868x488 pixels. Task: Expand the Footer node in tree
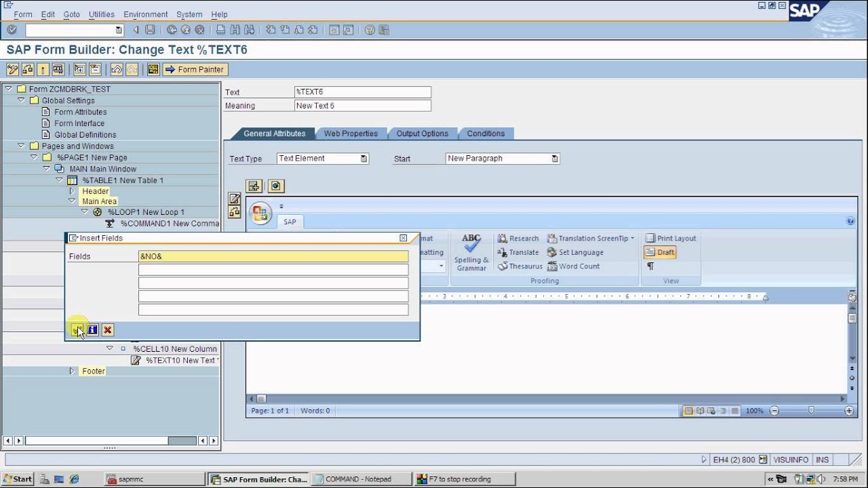pyautogui.click(x=72, y=371)
